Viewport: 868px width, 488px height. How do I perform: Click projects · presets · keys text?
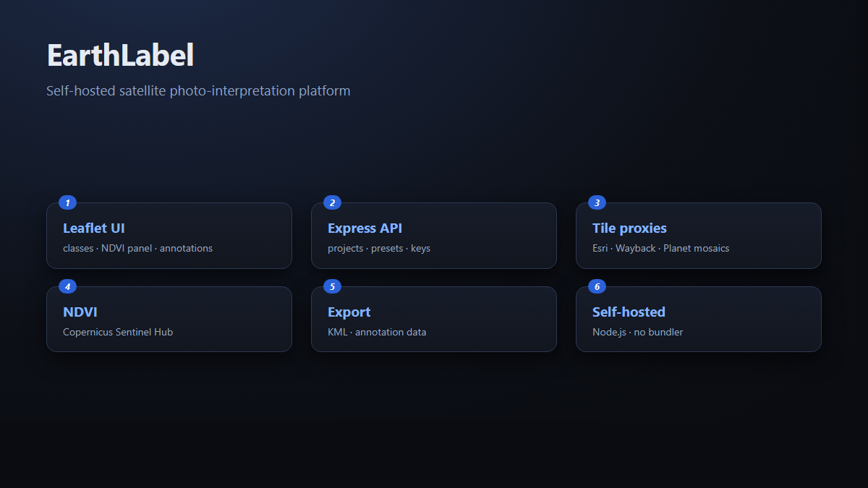pyautogui.click(x=379, y=249)
